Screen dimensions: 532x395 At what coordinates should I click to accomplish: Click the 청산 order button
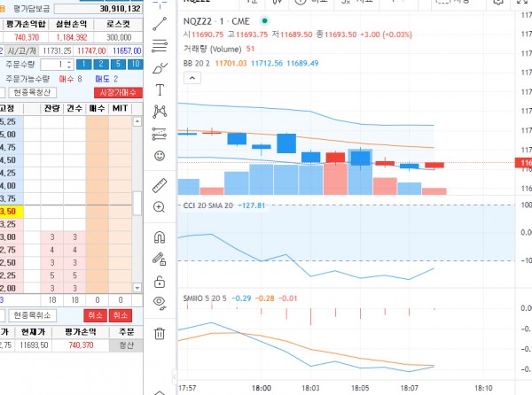[x=127, y=345]
